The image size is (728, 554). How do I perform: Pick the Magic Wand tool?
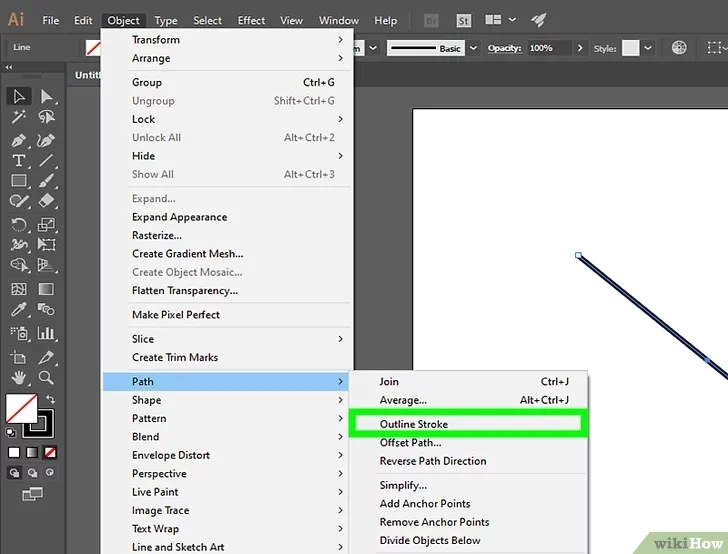[19, 117]
